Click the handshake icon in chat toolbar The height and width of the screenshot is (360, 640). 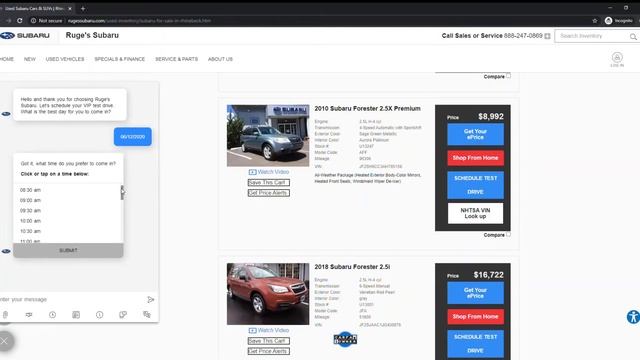click(29, 315)
